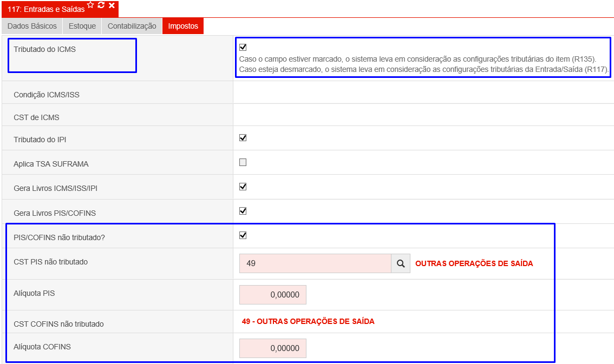The image size is (614, 364).
Task: Click the Tributado do ICMS label
Action: (x=44, y=49)
